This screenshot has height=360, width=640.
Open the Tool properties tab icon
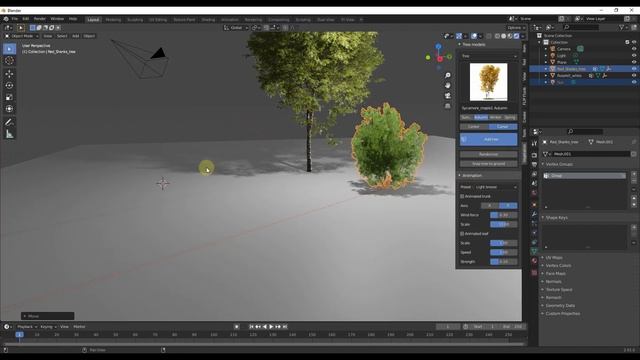(x=534, y=144)
